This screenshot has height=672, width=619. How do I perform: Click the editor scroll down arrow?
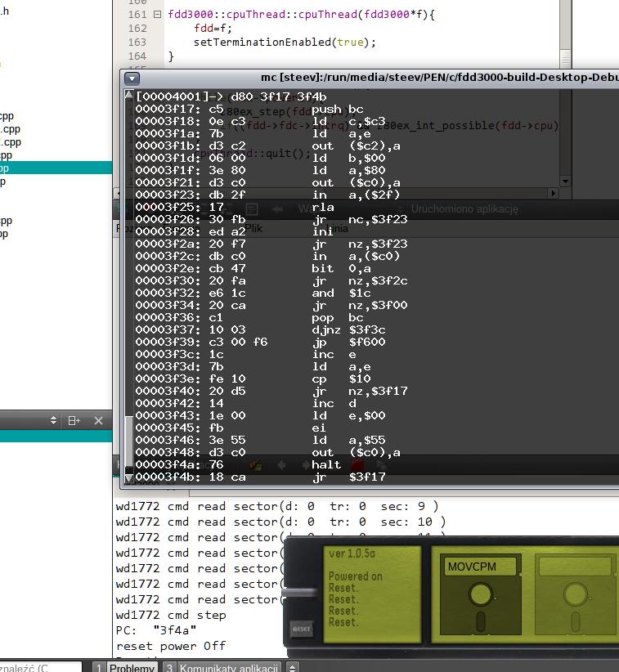565,181
